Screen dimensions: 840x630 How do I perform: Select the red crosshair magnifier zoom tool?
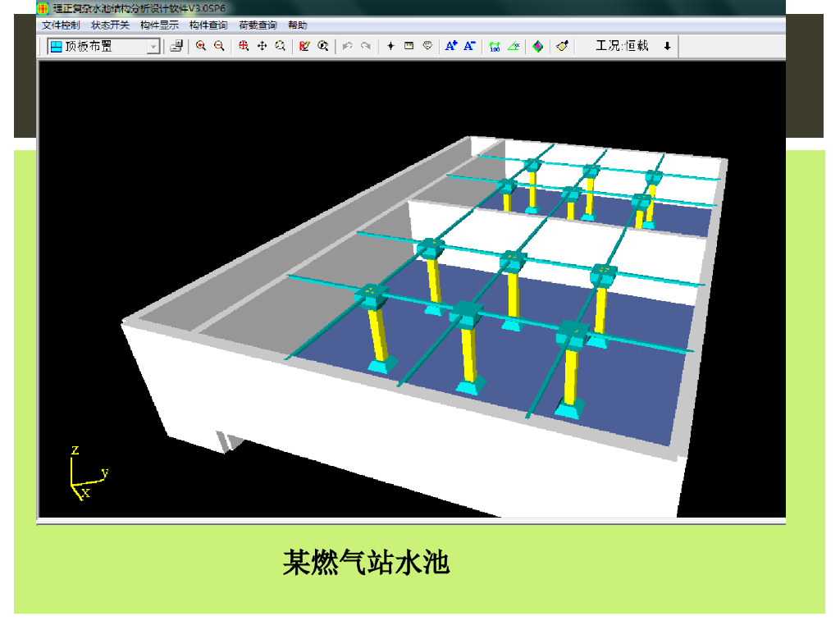(244, 46)
